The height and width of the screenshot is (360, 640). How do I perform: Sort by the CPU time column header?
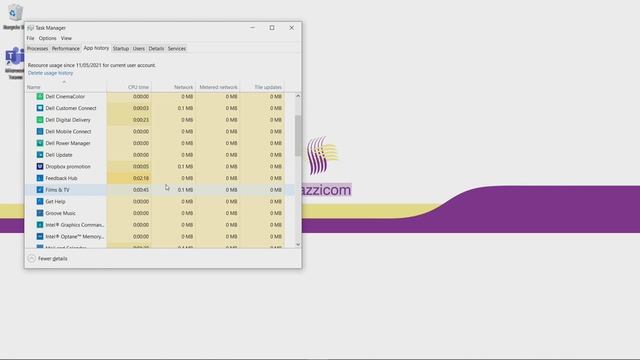pyautogui.click(x=129, y=87)
